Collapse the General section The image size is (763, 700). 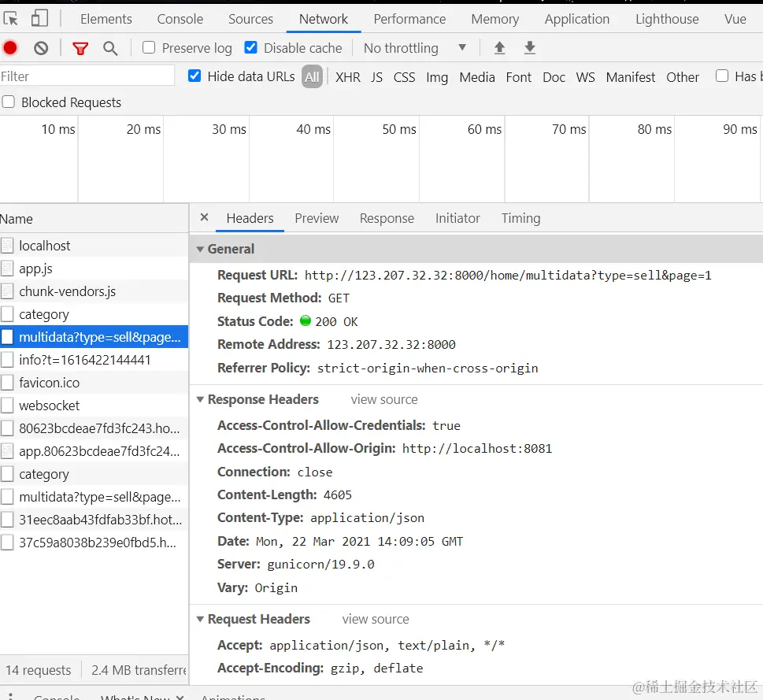200,249
